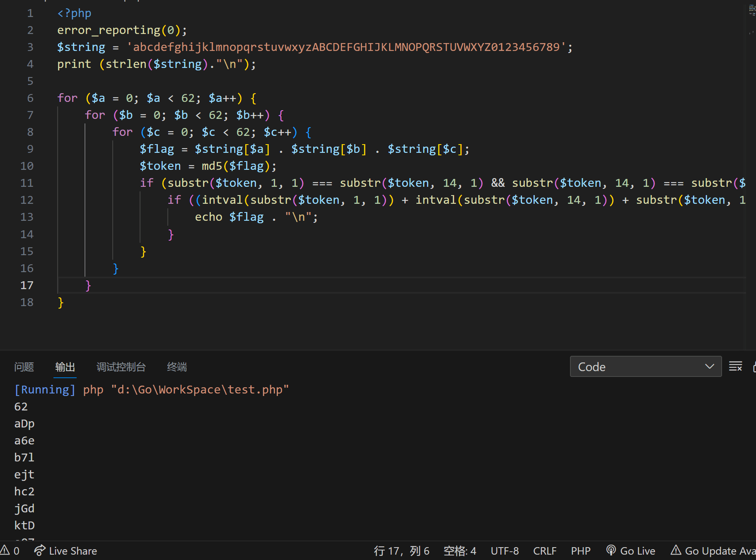The image size is (756, 560).
Task: Toggle the output scroll lock icon
Action: [x=754, y=367]
